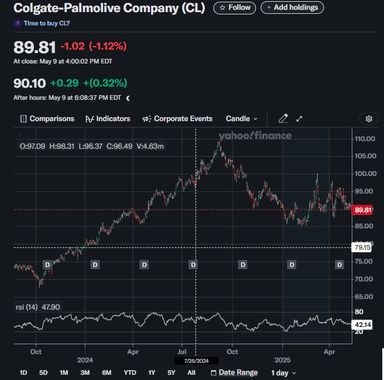Screen dimensions: 384x380
Task: Open Corporate Events options
Action: [177, 119]
